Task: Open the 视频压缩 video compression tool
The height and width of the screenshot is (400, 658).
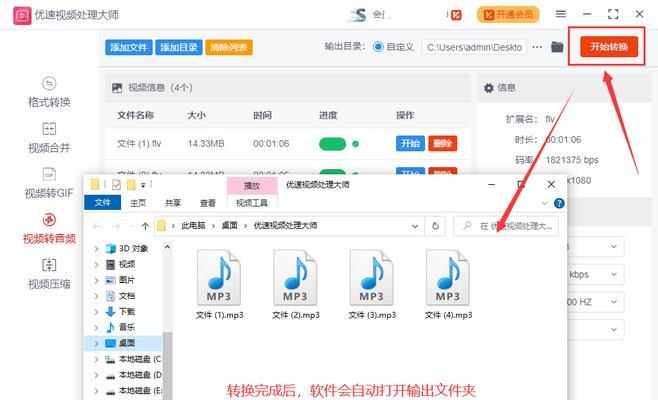Action: (49, 274)
